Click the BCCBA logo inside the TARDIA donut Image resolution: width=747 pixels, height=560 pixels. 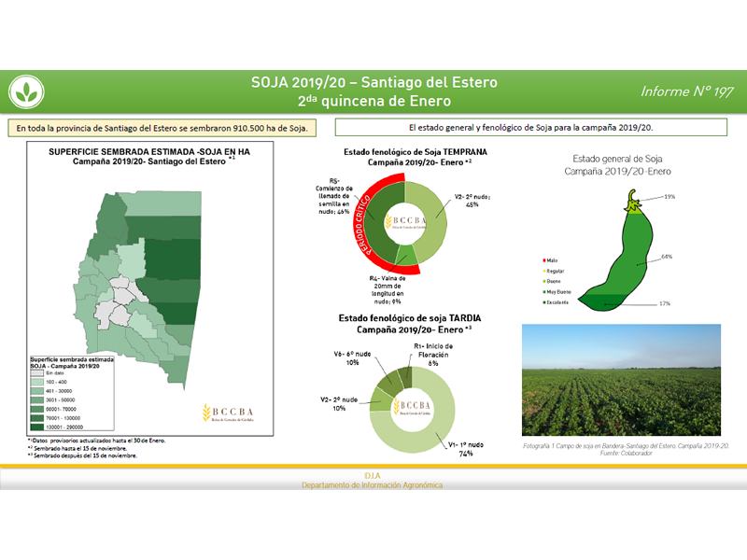pyautogui.click(x=412, y=406)
